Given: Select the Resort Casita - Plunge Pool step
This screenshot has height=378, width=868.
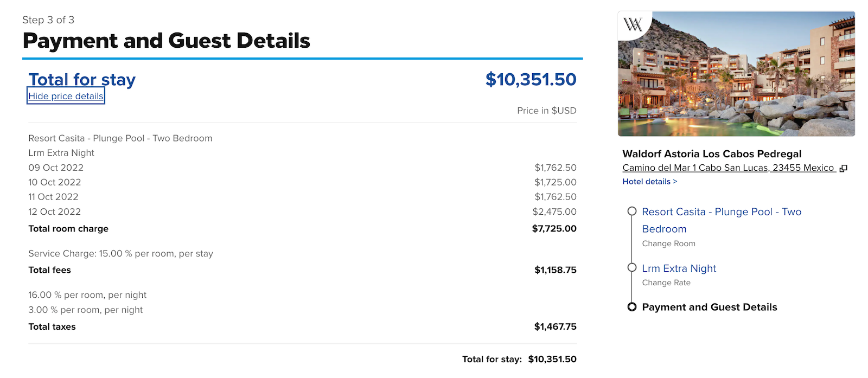Looking at the screenshot, I should point(722,212).
